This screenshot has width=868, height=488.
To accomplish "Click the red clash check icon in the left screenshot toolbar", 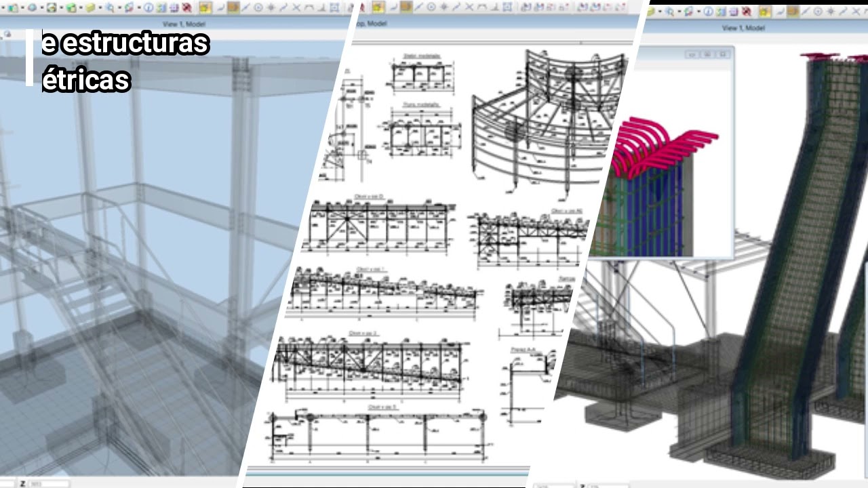I will coord(186,7).
